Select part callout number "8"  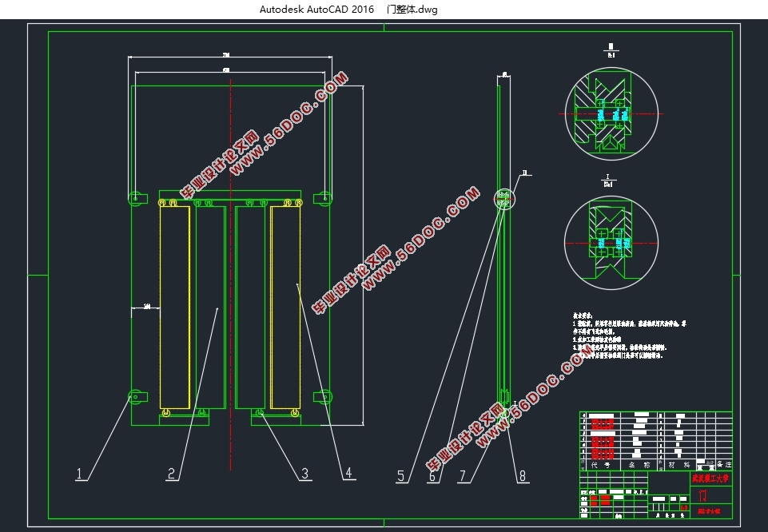pos(523,476)
